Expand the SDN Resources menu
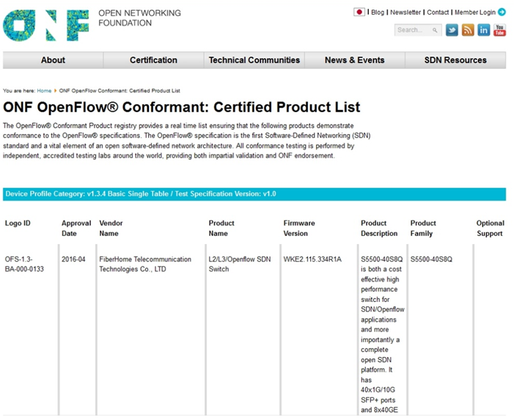The width and height of the screenshot is (514, 420). click(455, 60)
